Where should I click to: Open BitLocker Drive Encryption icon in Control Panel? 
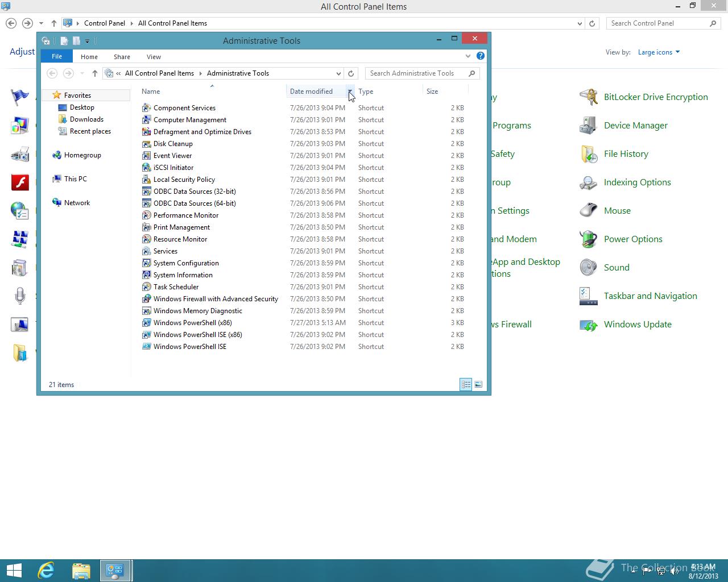click(588, 97)
